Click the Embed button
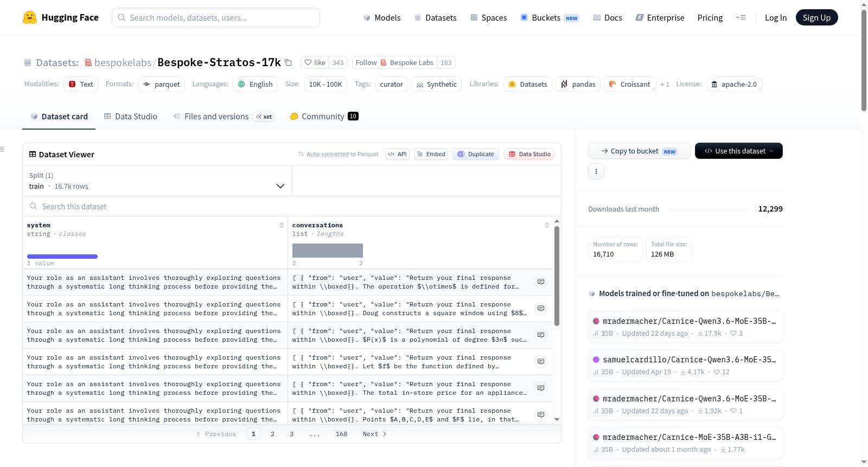Screen dimensions: 868x467 tap(431, 154)
